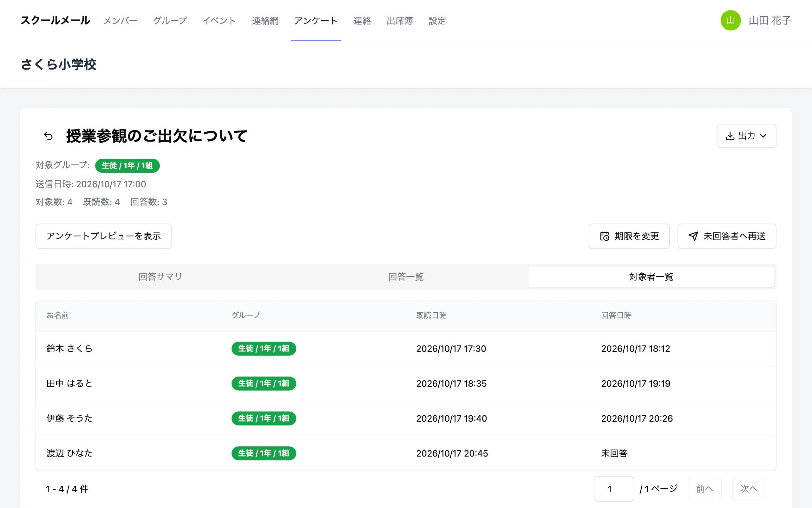Click the 送信日時: 2026/10/17 17:00 text
This screenshot has width=812, height=508.
click(91, 184)
